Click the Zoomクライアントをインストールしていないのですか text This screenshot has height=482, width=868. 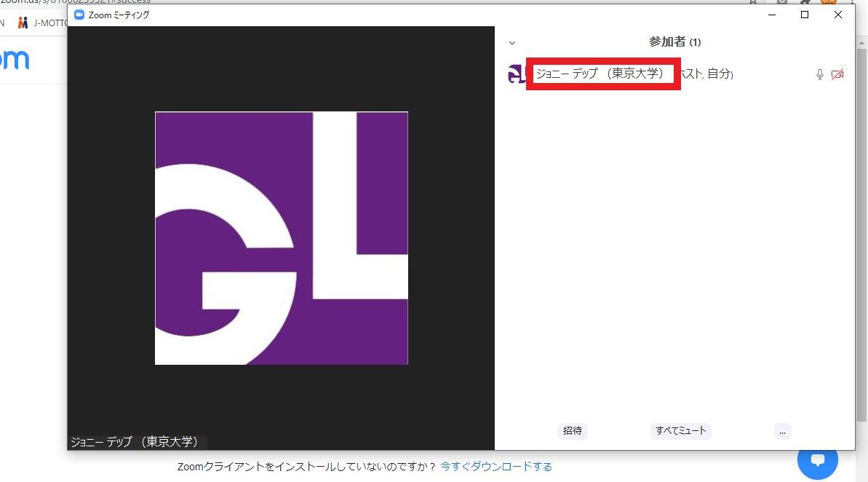pos(307,467)
